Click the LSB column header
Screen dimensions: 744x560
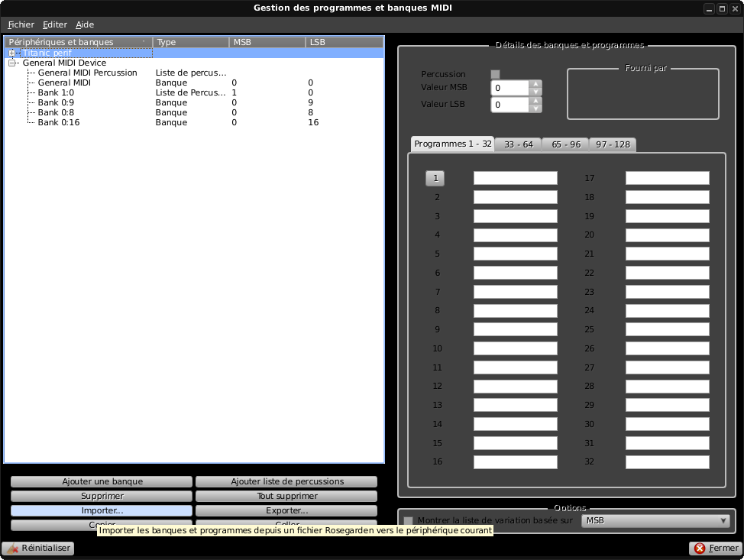(345, 42)
